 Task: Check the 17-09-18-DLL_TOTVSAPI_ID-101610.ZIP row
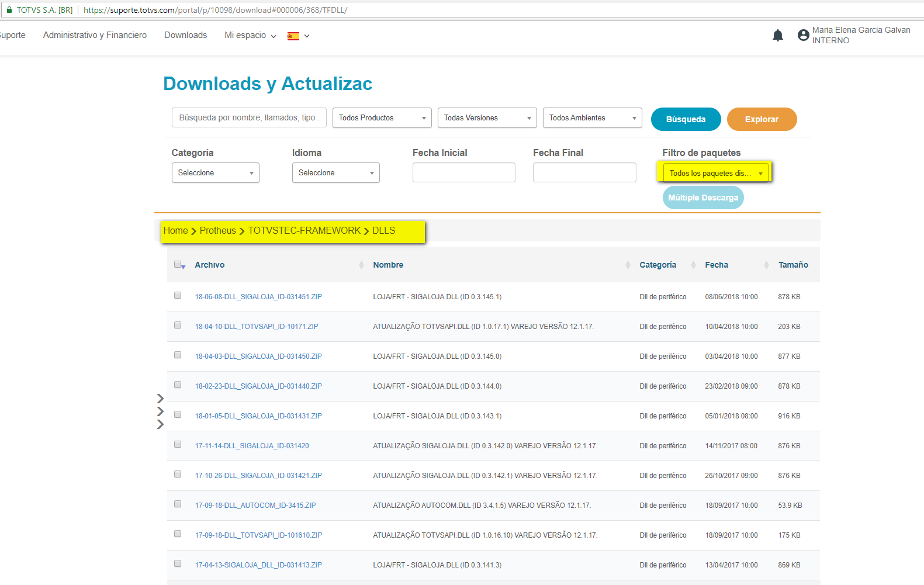click(x=178, y=534)
